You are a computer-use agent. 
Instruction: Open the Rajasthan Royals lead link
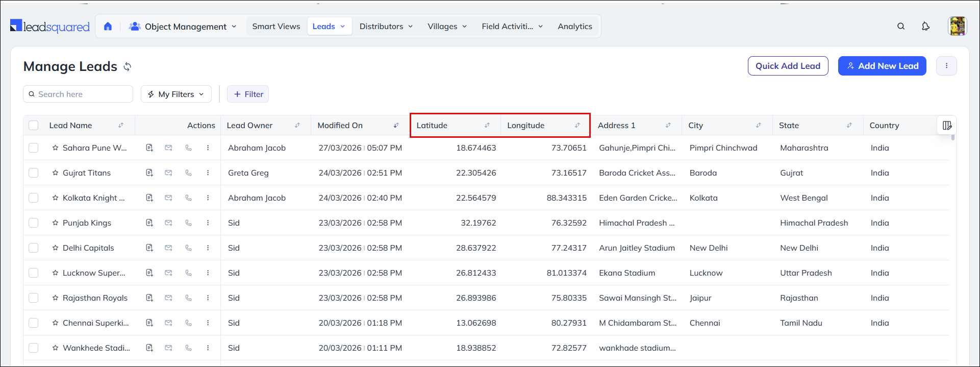pyautogui.click(x=95, y=298)
